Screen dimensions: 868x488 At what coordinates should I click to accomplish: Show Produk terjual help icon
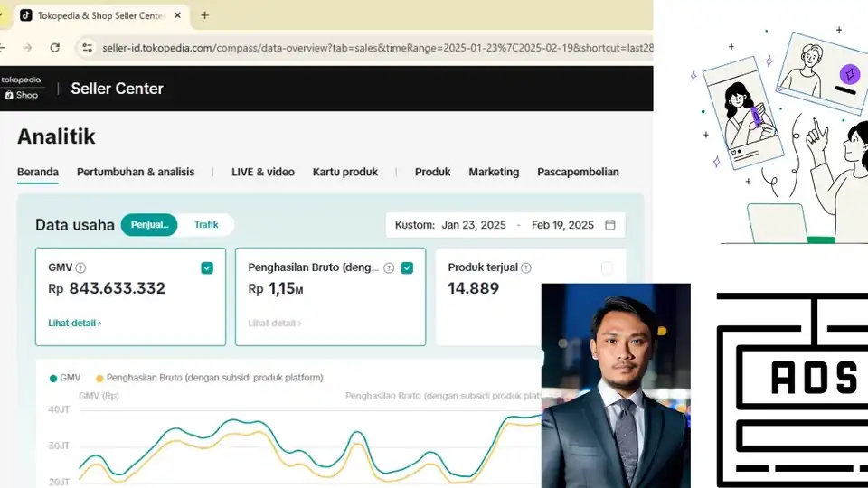(x=526, y=268)
